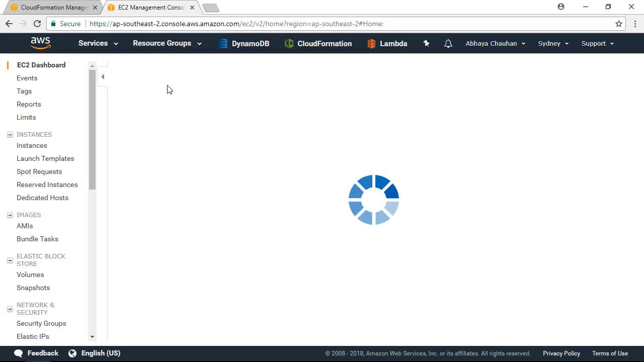Viewport: 644px width, 362px height.
Task: Open the Abhaya Chauhan account menu
Action: 496,43
